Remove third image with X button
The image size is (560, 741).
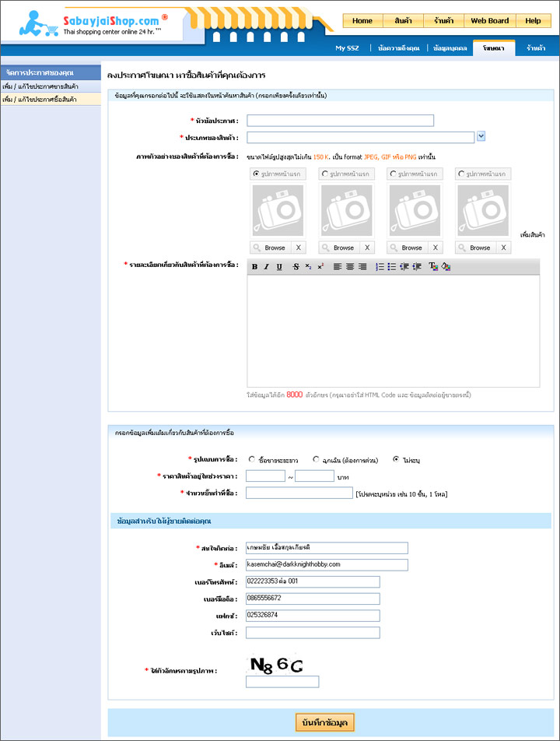[436, 248]
